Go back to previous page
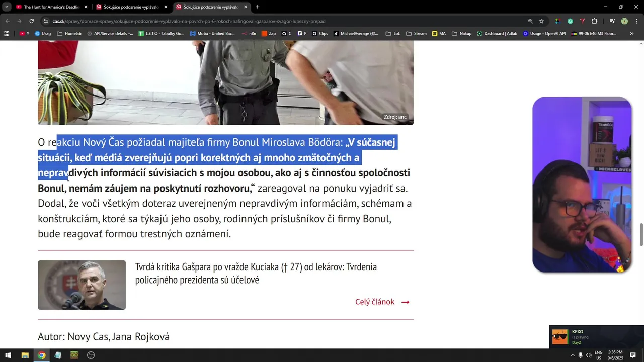Image resolution: width=644 pixels, height=362 pixels. [7, 21]
